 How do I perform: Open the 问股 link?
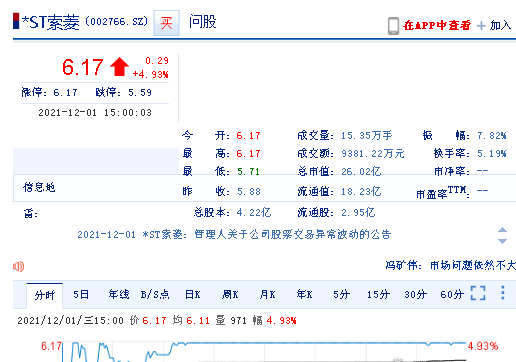coord(202,22)
